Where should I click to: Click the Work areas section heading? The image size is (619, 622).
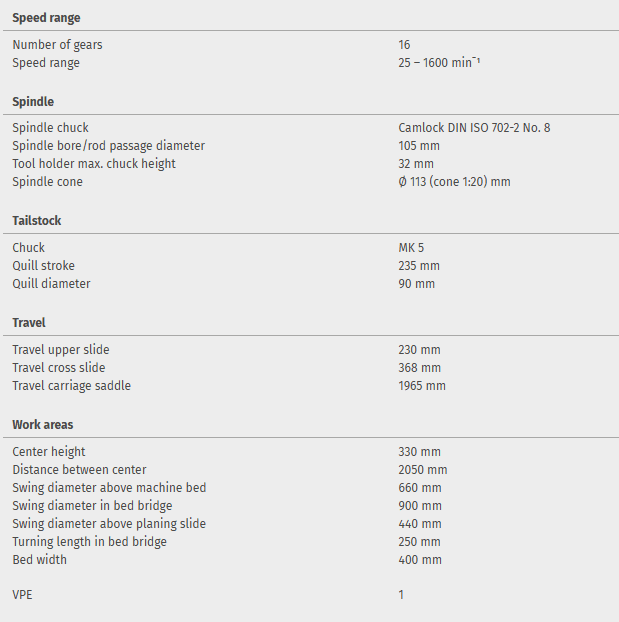click(42, 425)
